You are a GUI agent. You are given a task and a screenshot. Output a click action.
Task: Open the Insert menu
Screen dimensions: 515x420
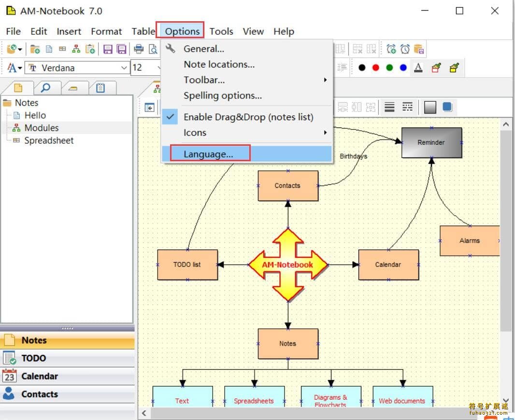69,31
